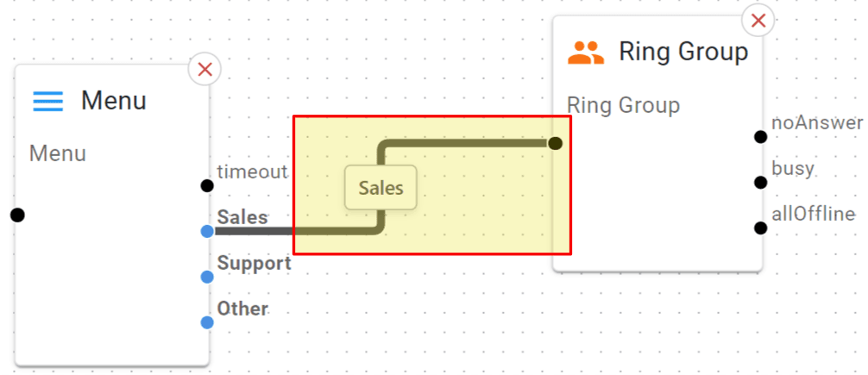Click the Sales label on the connection
The image size is (868, 375).
[x=381, y=187]
